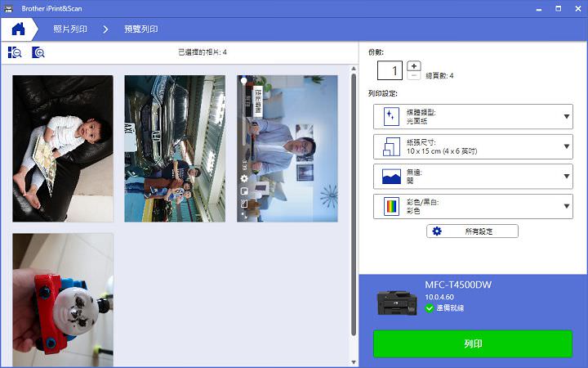Maximize the Brother iPrint&Scan window

559,9
